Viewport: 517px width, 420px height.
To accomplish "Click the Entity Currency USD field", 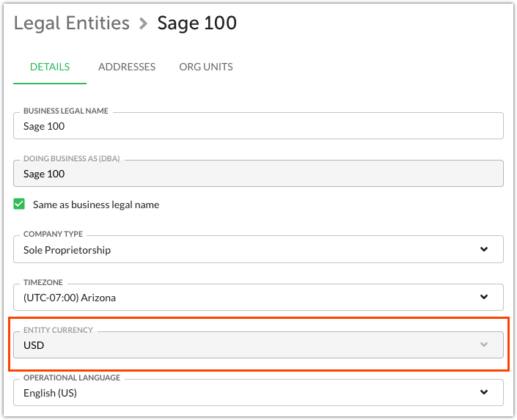I will 258,345.
